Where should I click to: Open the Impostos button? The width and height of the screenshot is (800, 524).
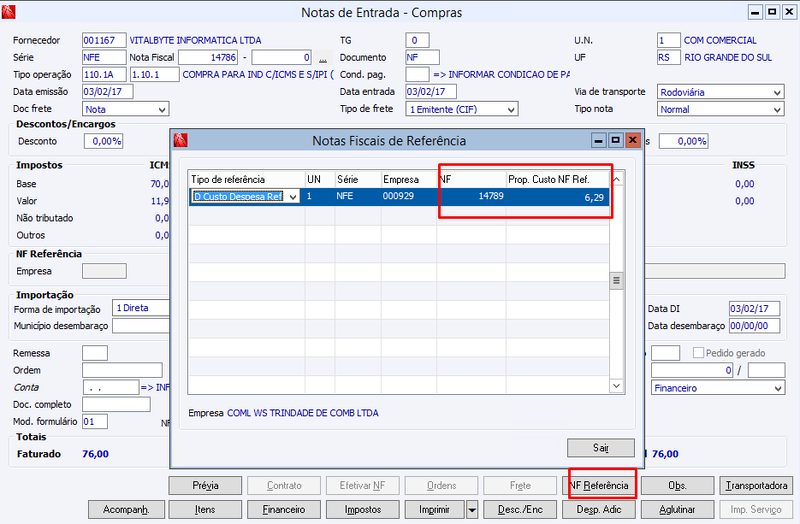coord(363,510)
